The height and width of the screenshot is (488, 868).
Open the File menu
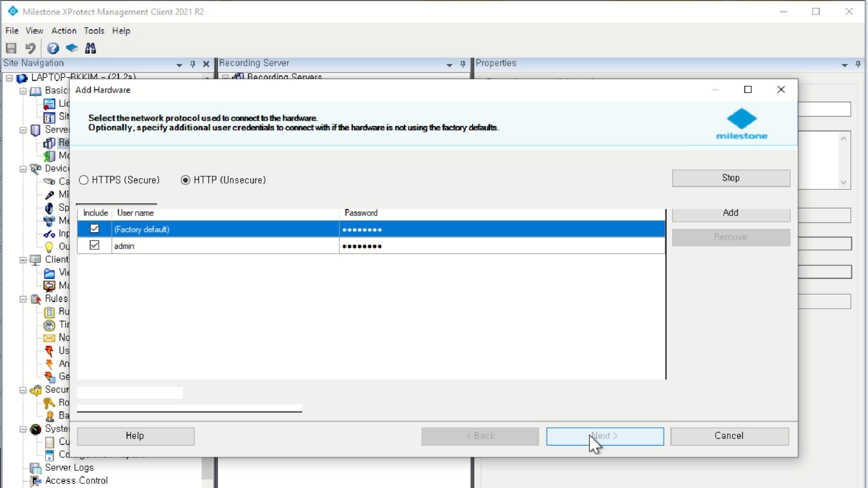tap(12, 31)
